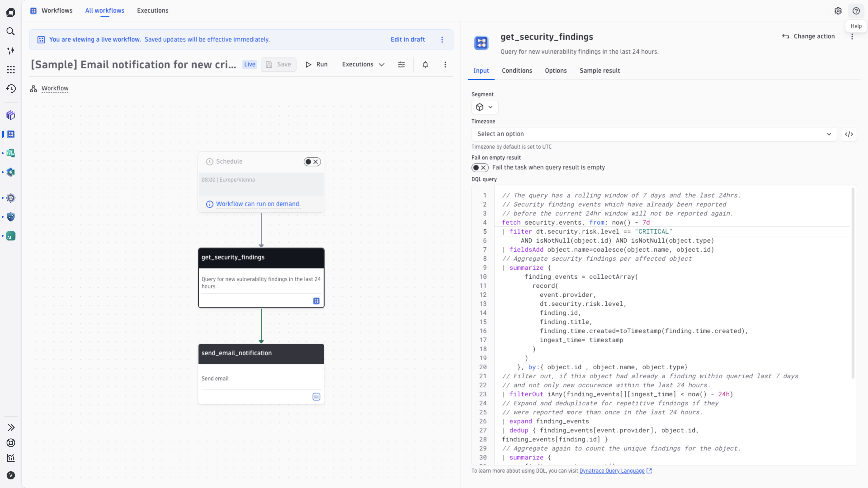Switch to the Options tab
Screen dimensions: 868x488
tap(556, 71)
